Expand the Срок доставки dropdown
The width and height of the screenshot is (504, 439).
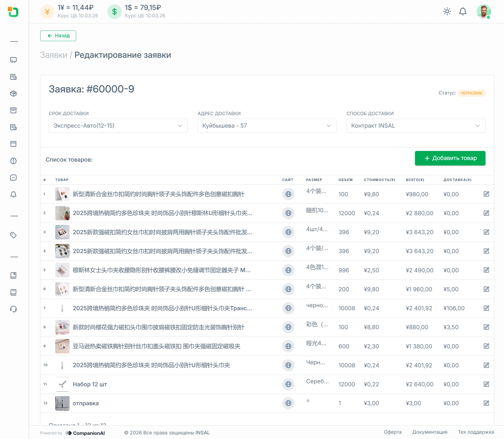[118, 126]
